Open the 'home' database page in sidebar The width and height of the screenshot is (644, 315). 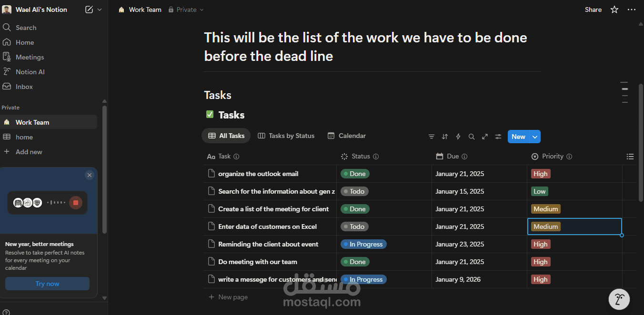tap(49, 137)
